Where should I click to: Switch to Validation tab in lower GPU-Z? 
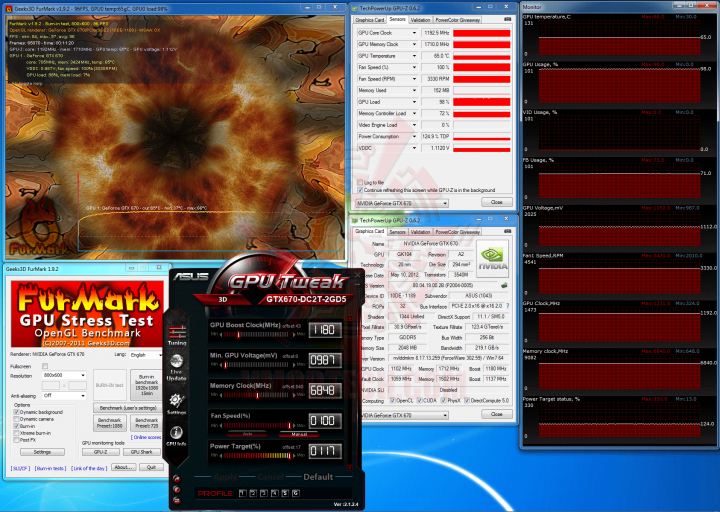[x=420, y=232]
